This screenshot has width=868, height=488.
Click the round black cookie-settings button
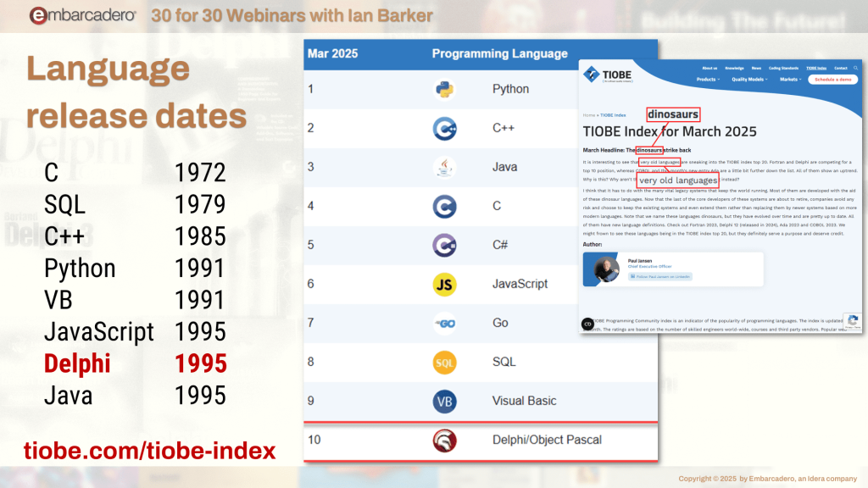(588, 324)
